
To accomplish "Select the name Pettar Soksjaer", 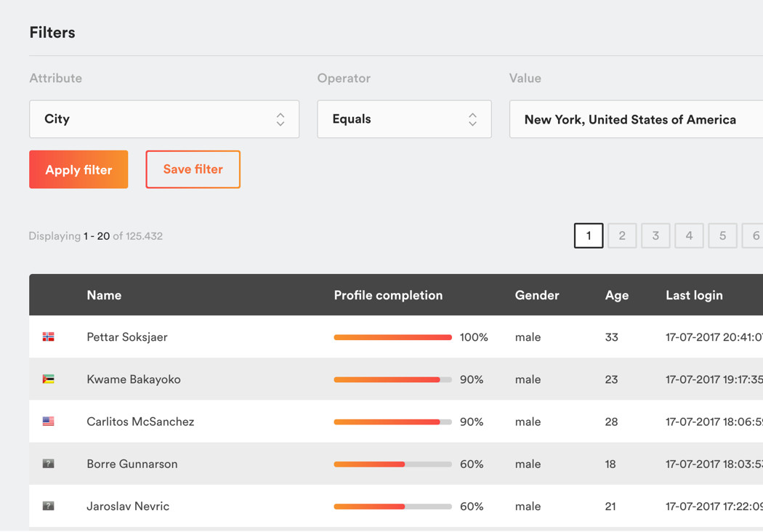I will pyautogui.click(x=127, y=336).
